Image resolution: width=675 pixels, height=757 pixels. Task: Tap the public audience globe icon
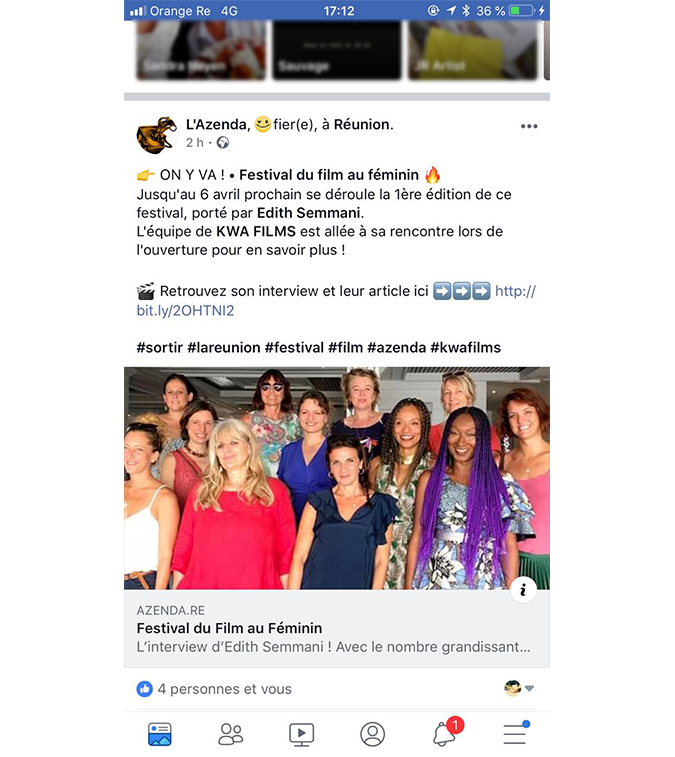coord(223,142)
